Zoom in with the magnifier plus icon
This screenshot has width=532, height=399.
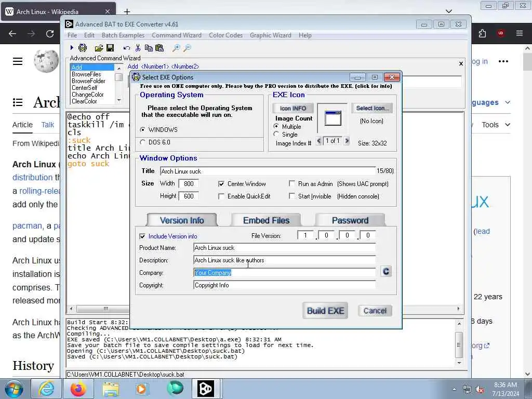click(176, 48)
